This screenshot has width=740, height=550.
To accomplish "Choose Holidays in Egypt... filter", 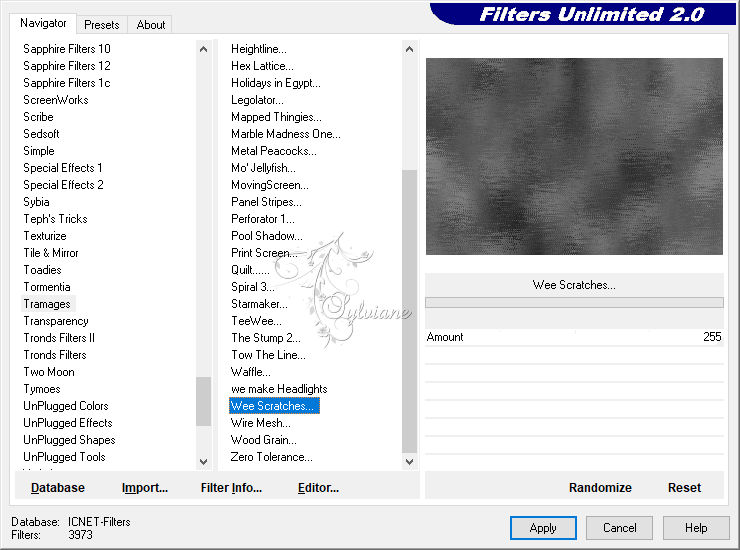I will coord(276,83).
